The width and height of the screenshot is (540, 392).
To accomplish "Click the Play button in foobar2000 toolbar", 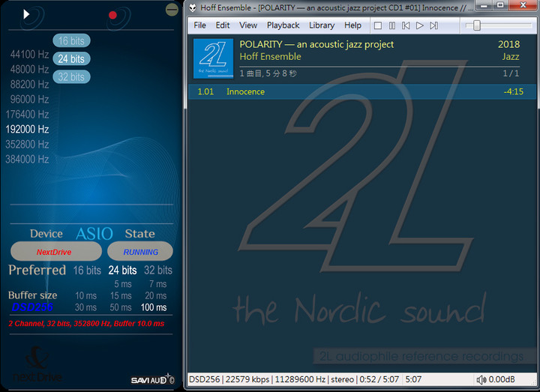I will click(x=419, y=25).
